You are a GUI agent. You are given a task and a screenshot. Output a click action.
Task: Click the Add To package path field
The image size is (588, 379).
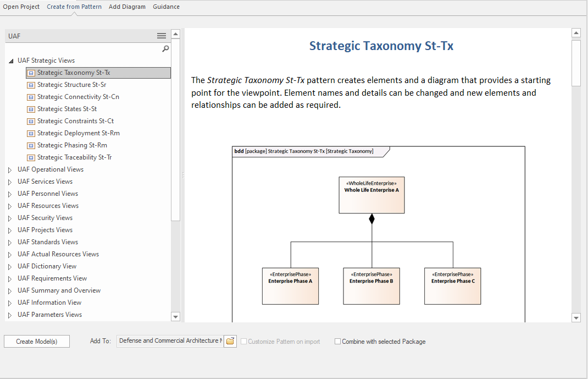[170, 341]
